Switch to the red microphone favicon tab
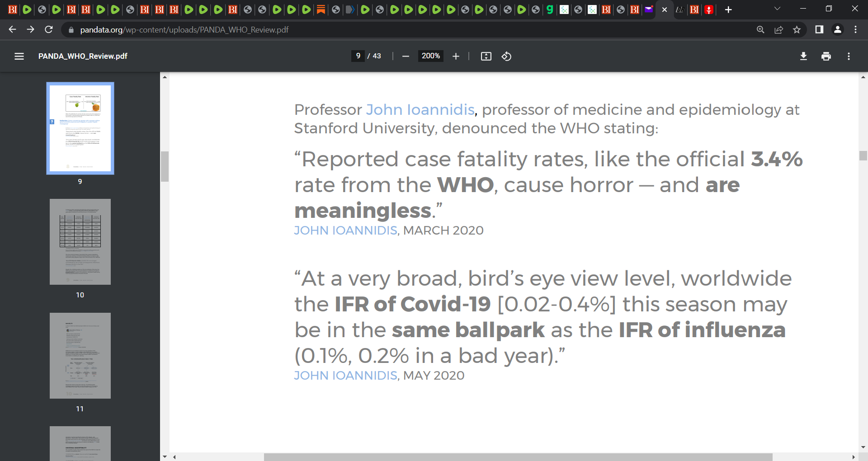868x461 pixels. point(709,9)
